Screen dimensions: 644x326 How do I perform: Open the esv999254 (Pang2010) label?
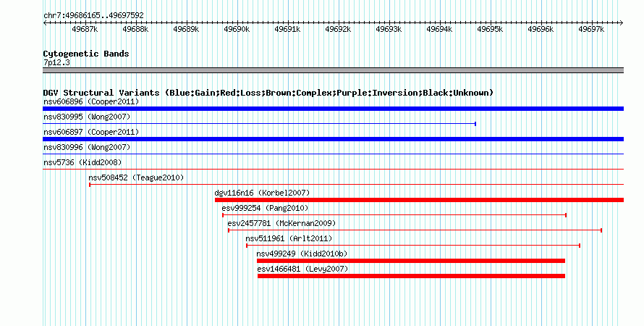tap(265, 209)
